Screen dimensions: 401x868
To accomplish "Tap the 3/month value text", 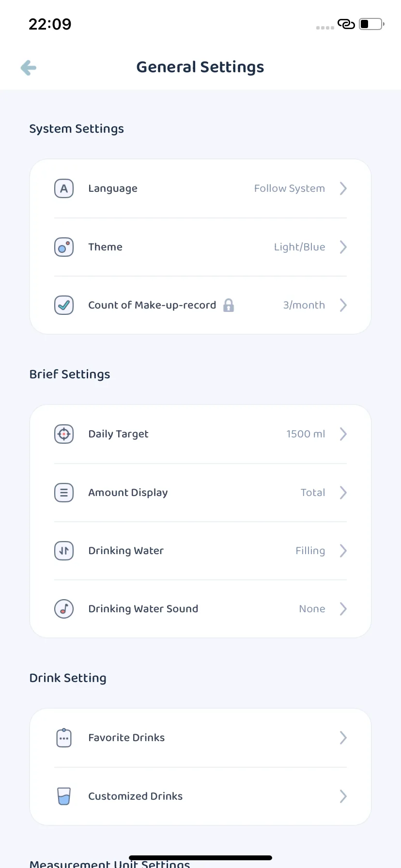I will tap(304, 305).
